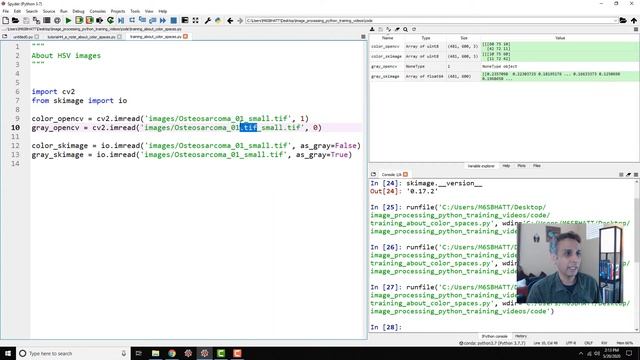Open Variable explorer options hamburger menu
The width and height of the screenshot is (640, 360).
click(x=636, y=29)
